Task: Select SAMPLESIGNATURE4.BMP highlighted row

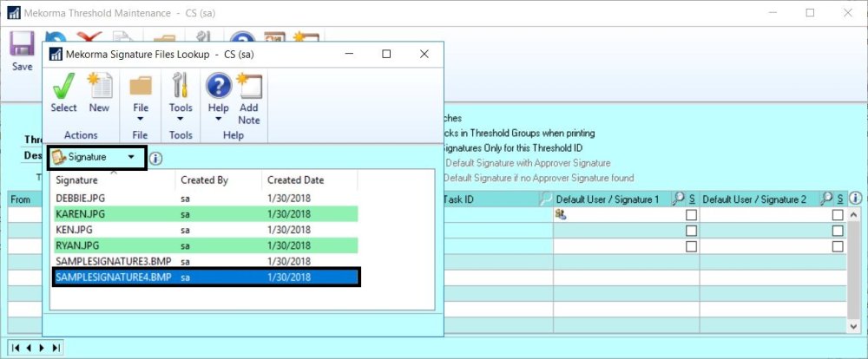Action: 207,277
